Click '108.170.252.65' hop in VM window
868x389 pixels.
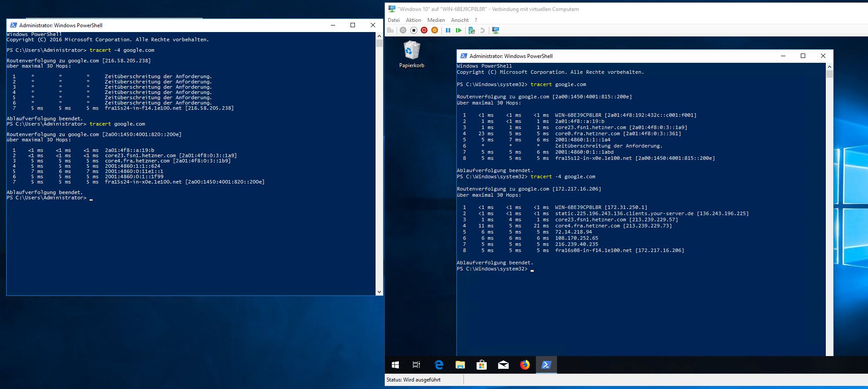point(577,238)
